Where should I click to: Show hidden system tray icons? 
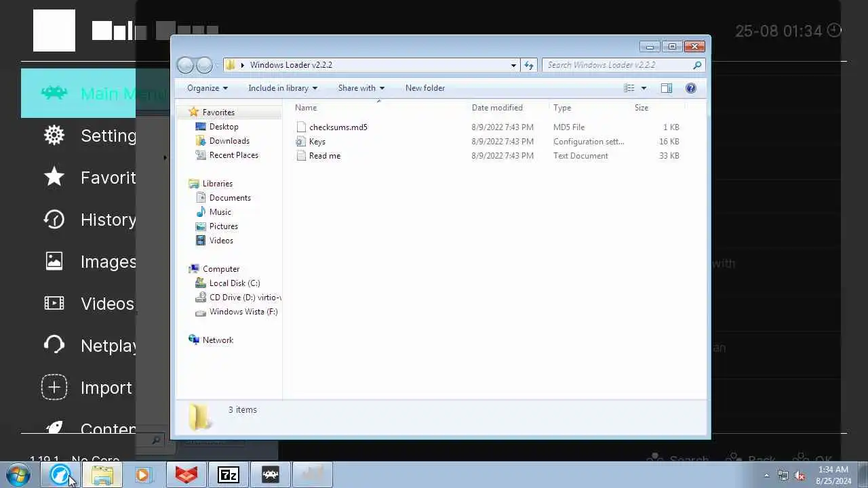coord(767,476)
